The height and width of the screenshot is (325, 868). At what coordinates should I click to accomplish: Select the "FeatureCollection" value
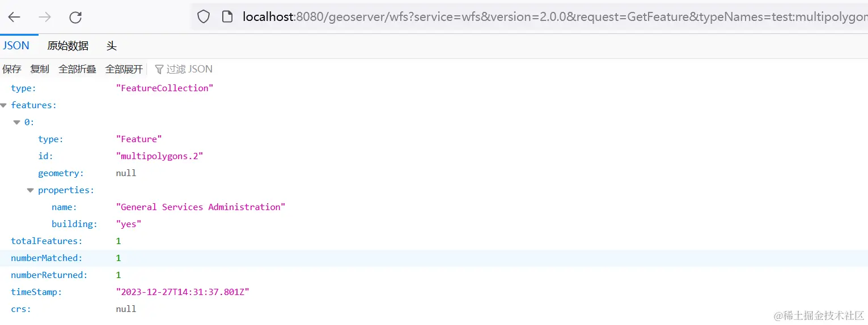click(164, 88)
